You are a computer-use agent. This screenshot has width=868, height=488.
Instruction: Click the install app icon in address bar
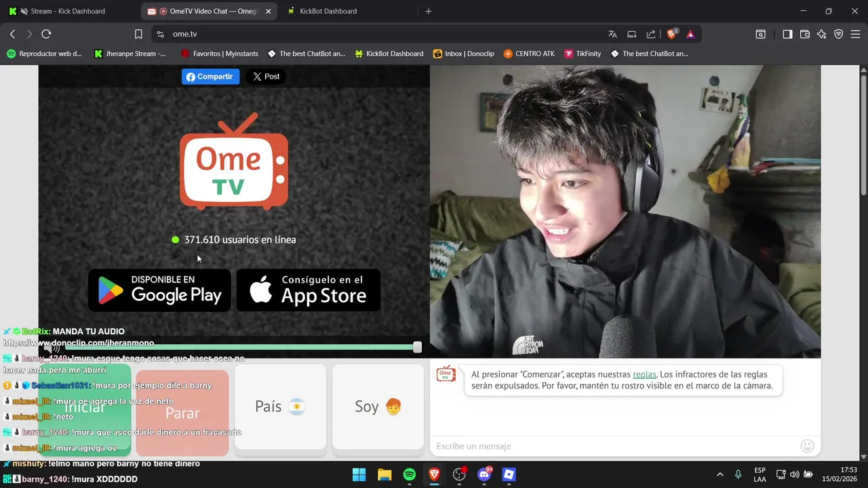tap(632, 34)
